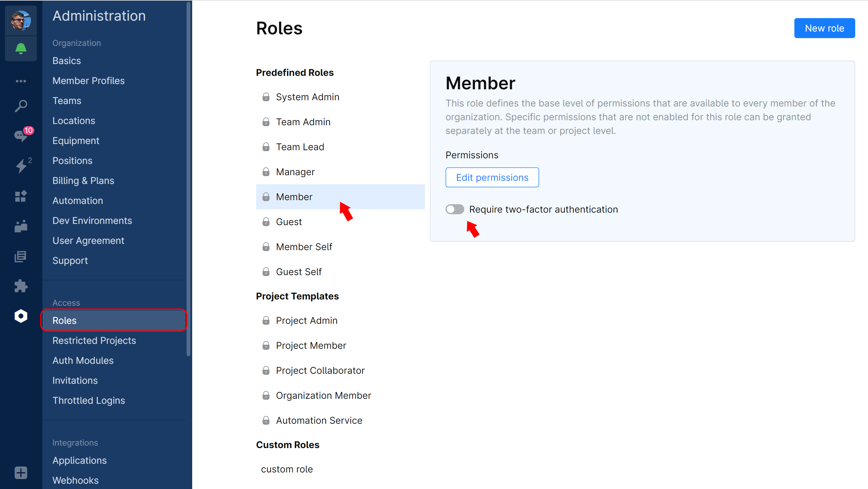Click the plus icon at sidebar bottom
Viewport: 868px width, 489px height.
[21, 472]
